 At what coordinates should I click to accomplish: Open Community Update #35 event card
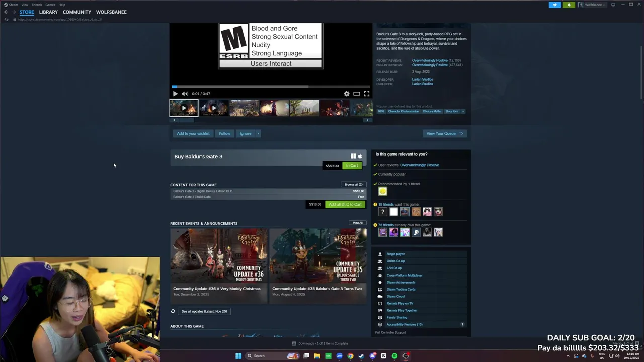coord(317,266)
